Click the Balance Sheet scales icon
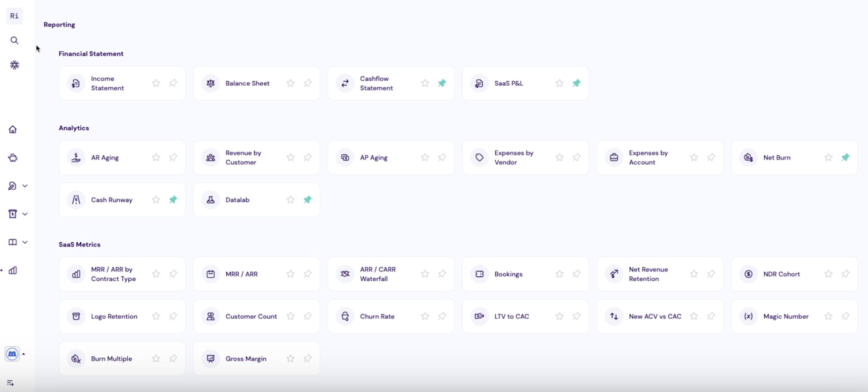Image resolution: width=868 pixels, height=392 pixels. coord(211,83)
